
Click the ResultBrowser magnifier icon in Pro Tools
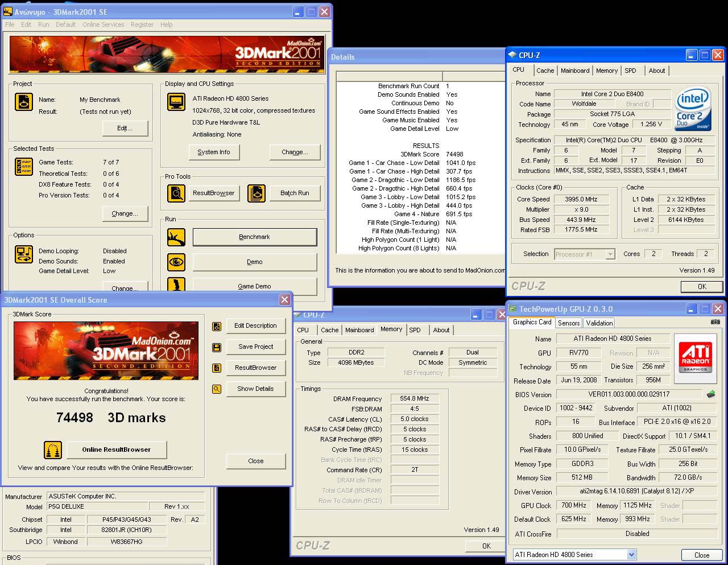(x=176, y=193)
